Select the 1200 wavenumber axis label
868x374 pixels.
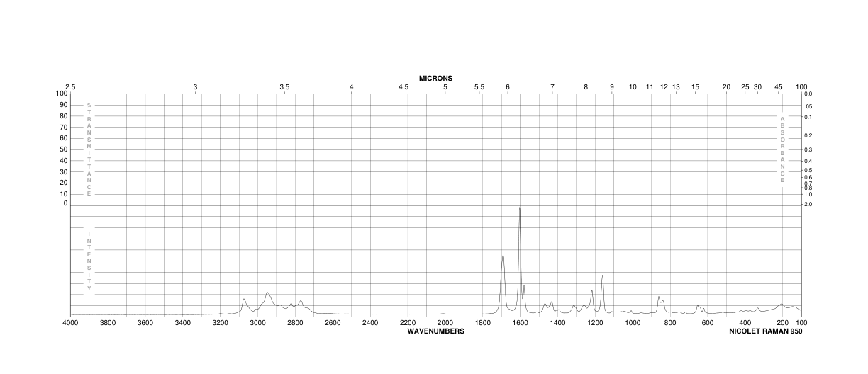[595, 323]
